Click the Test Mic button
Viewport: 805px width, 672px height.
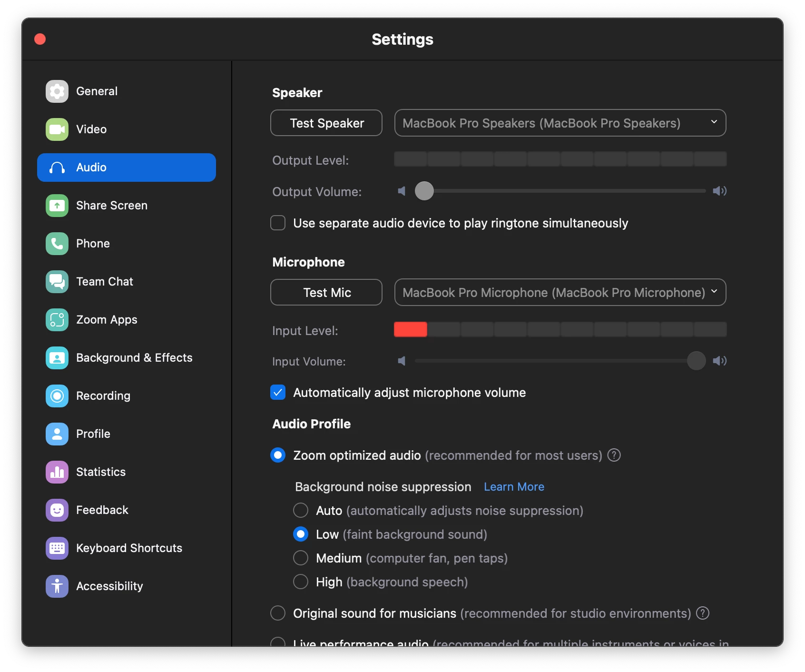(x=326, y=293)
